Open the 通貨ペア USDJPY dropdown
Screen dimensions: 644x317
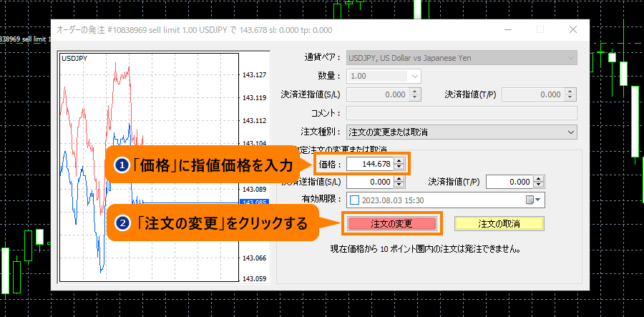coord(462,58)
